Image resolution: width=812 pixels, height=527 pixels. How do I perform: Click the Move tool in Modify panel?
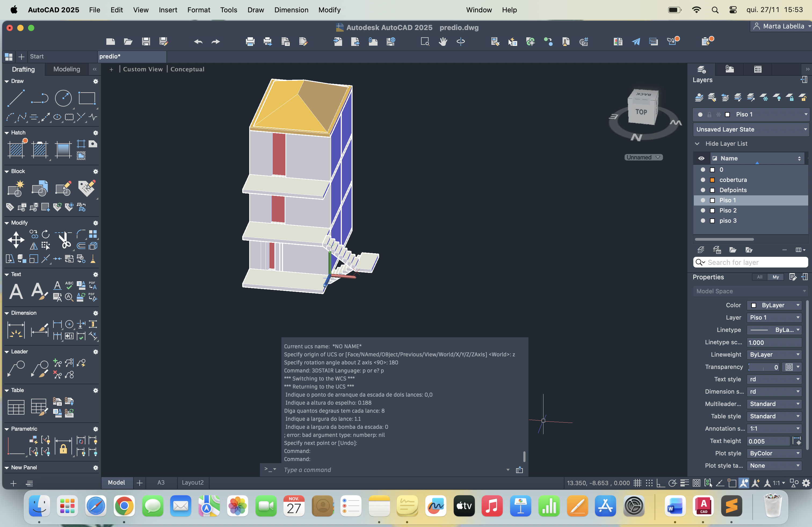point(16,240)
